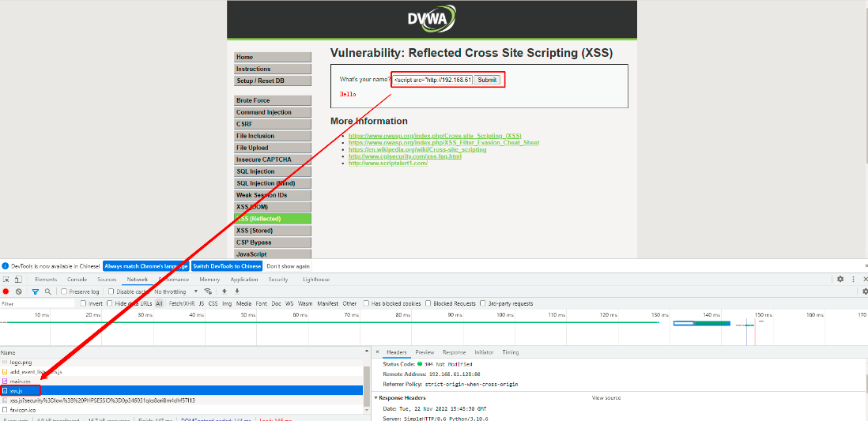
Task: Close the request details pane
Action: 378,351
